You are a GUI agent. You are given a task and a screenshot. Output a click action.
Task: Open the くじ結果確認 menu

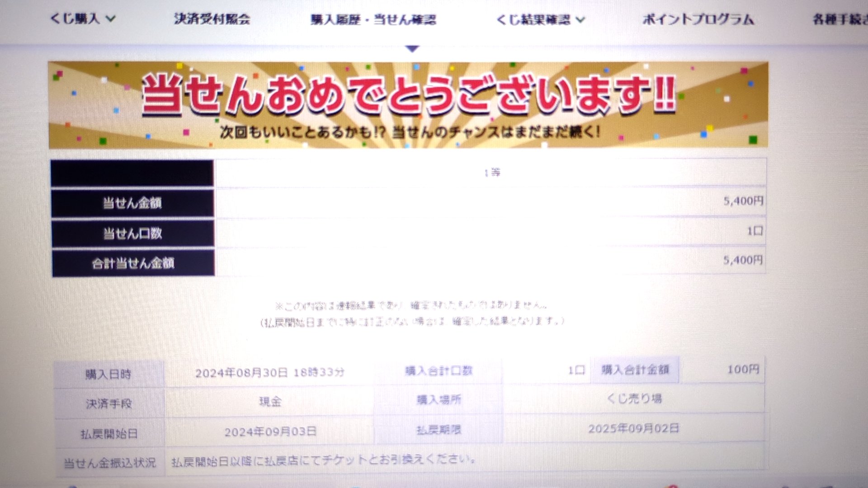(533, 20)
